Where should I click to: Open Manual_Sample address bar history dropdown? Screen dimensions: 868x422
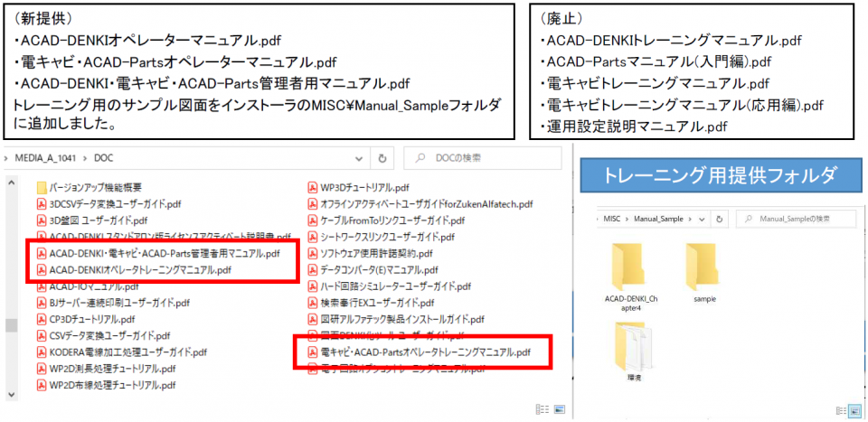pyautogui.click(x=702, y=219)
